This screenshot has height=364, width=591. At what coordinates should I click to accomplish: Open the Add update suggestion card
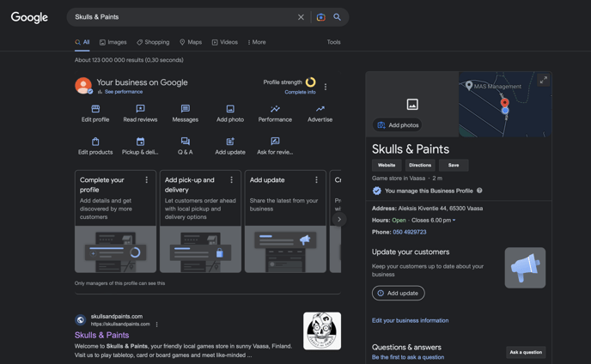(285, 221)
